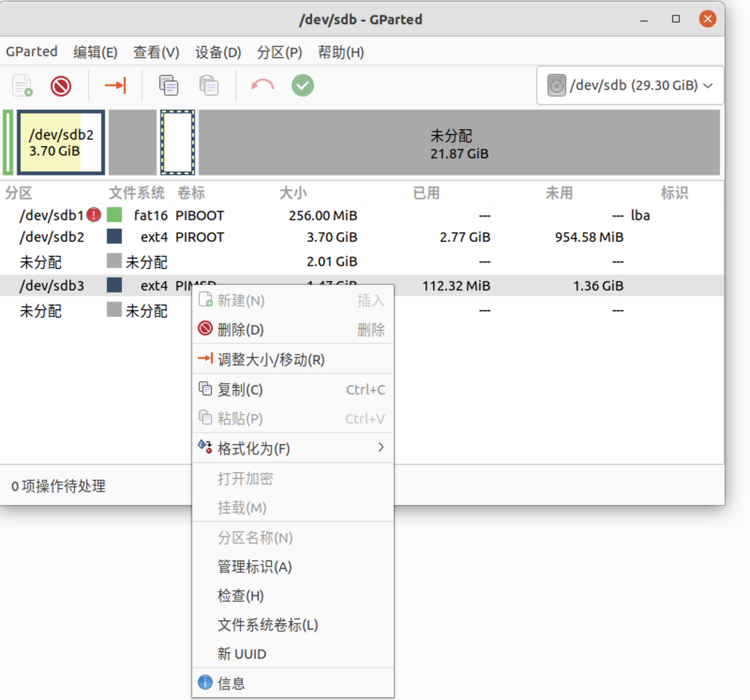This screenshot has height=700, width=750.
Task: Open the 分区(P) menu in menu bar
Action: 279,52
